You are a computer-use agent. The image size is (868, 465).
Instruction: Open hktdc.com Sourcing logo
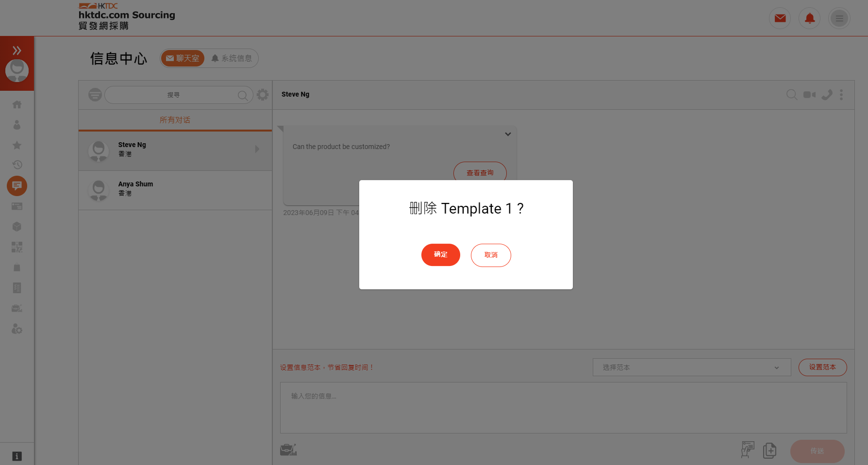point(127,17)
